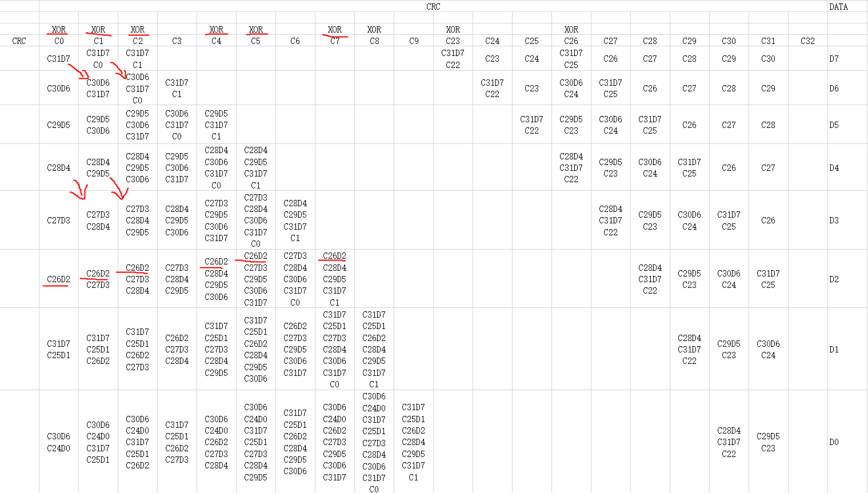Select the DATA header cell
Viewport: 868px width, 493px height.
coord(847,6)
